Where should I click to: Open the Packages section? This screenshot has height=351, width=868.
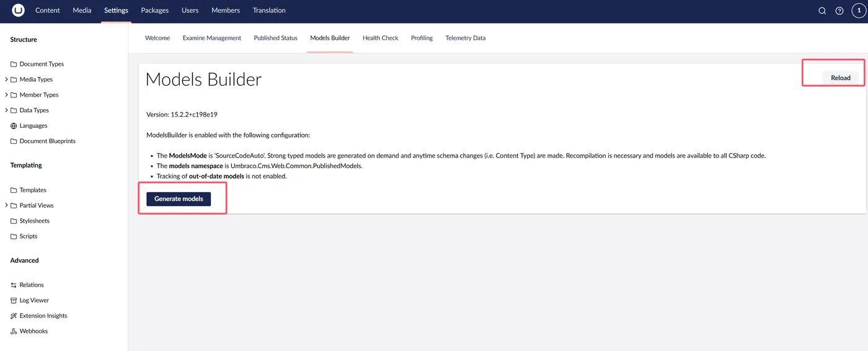point(154,11)
